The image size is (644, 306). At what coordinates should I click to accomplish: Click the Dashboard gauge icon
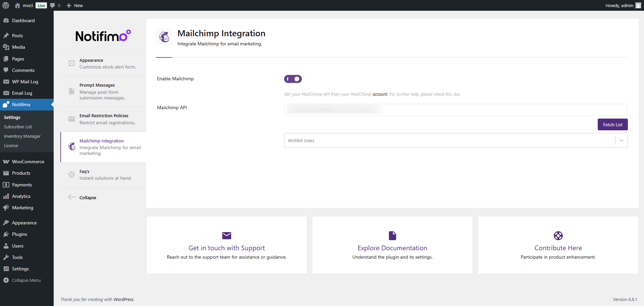pos(6,20)
